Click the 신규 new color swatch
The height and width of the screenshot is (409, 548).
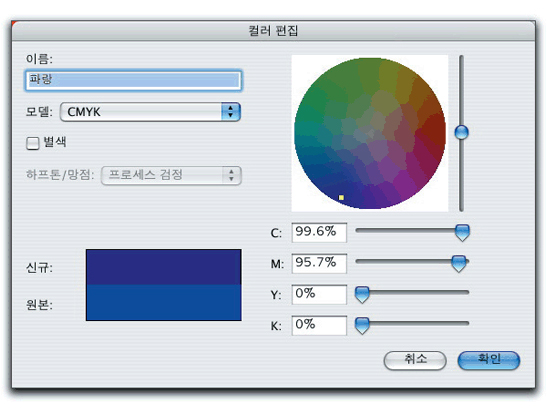[164, 267]
